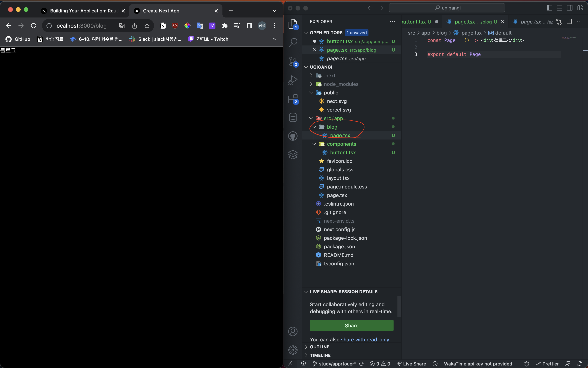Open the database view icon in activity bar
Viewport: 588px width, 368px height.
[x=293, y=117]
